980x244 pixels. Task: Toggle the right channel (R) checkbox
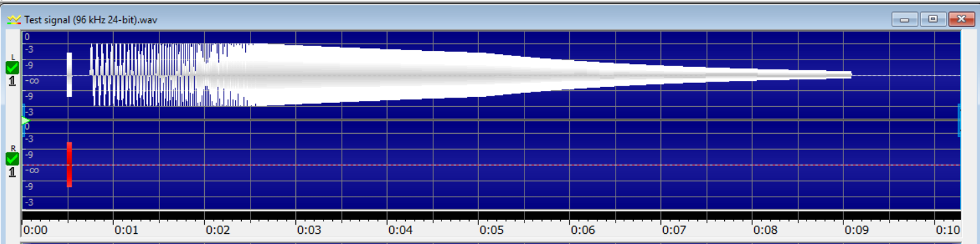(12, 158)
